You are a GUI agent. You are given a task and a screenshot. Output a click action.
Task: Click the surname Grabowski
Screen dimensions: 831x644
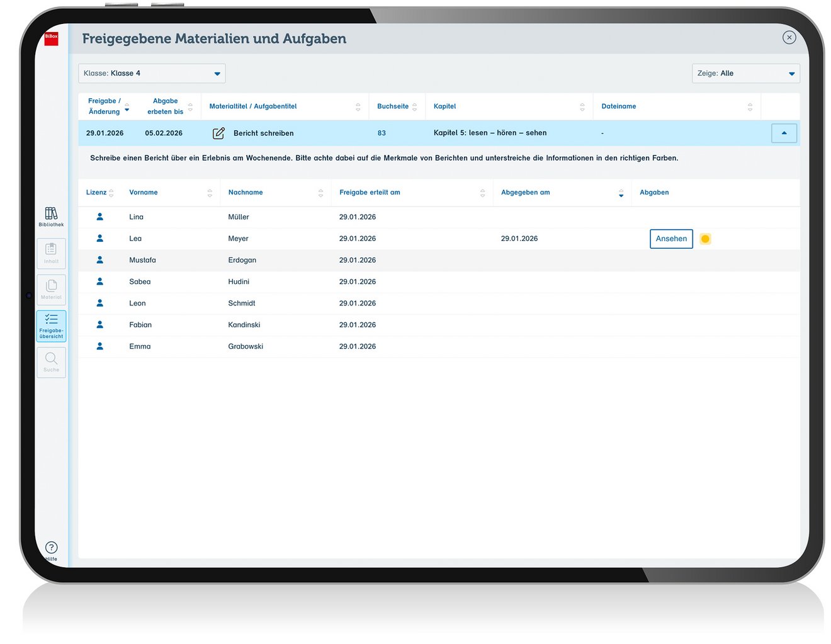point(246,346)
